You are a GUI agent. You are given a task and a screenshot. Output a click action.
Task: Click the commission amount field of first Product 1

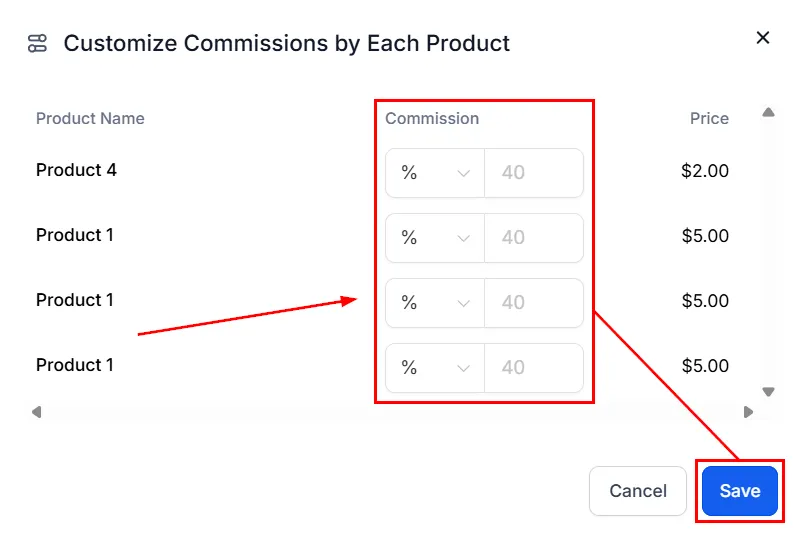coord(534,238)
